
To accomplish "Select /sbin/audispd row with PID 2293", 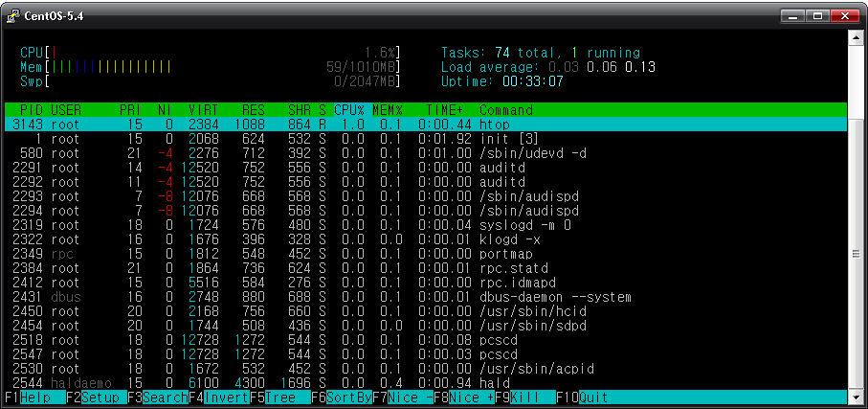I will pyautogui.click(x=426, y=196).
